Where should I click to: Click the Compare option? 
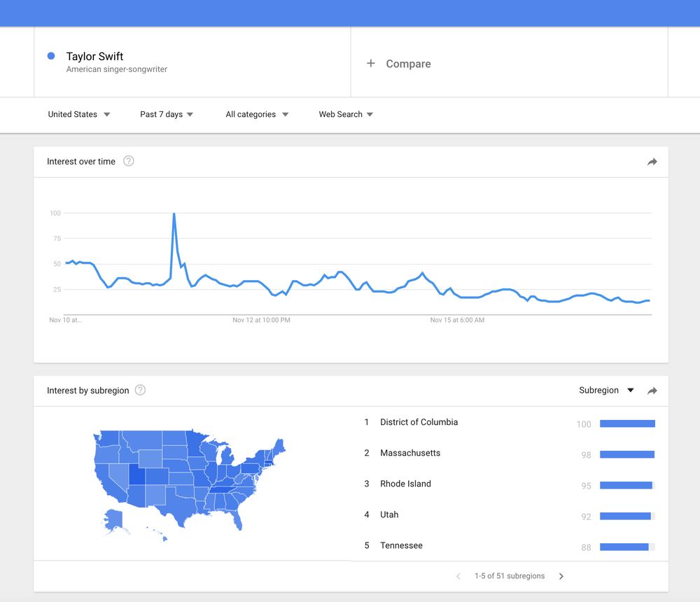[x=408, y=63]
